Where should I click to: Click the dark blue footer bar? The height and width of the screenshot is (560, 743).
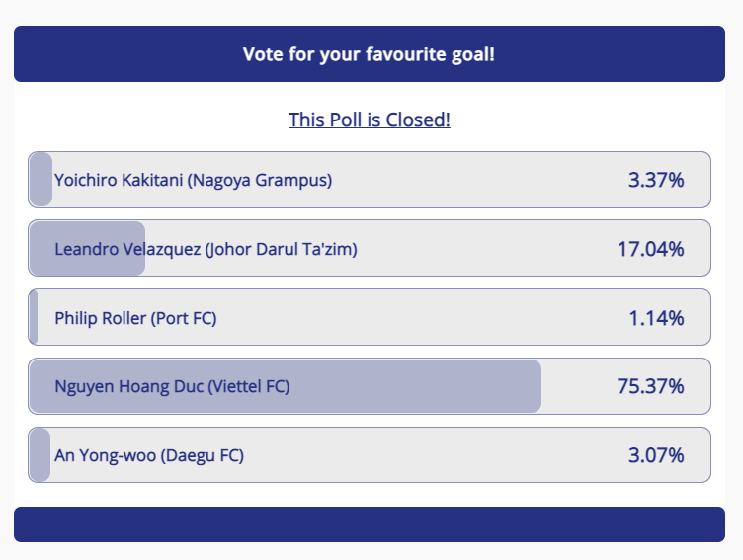click(x=370, y=524)
